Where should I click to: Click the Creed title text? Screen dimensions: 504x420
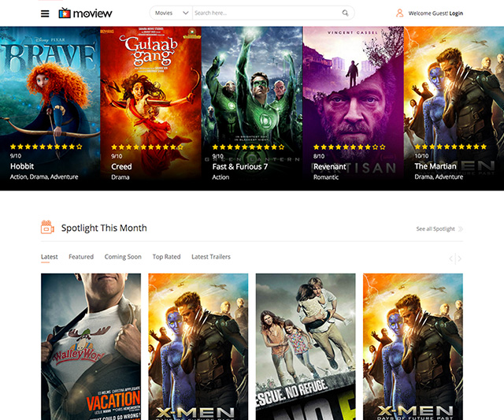point(121,166)
